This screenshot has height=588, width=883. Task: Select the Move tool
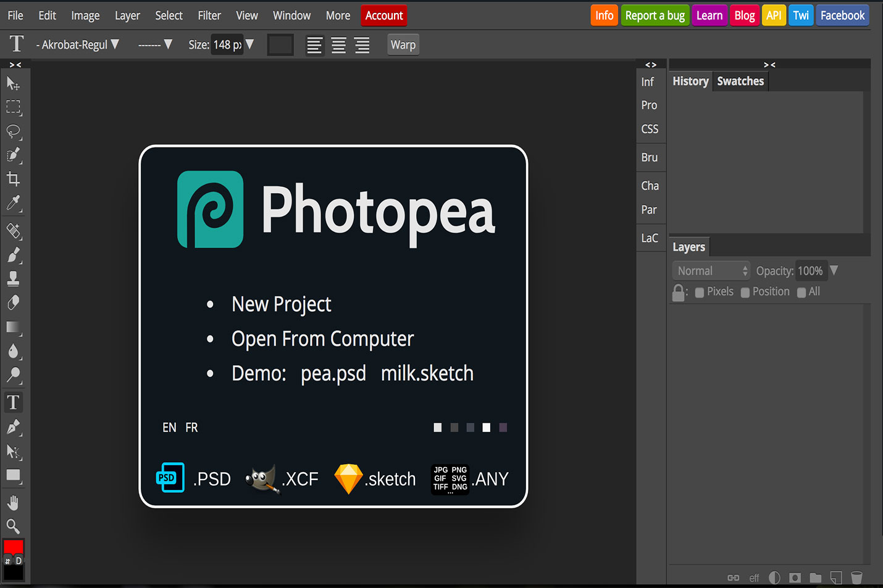pyautogui.click(x=13, y=83)
